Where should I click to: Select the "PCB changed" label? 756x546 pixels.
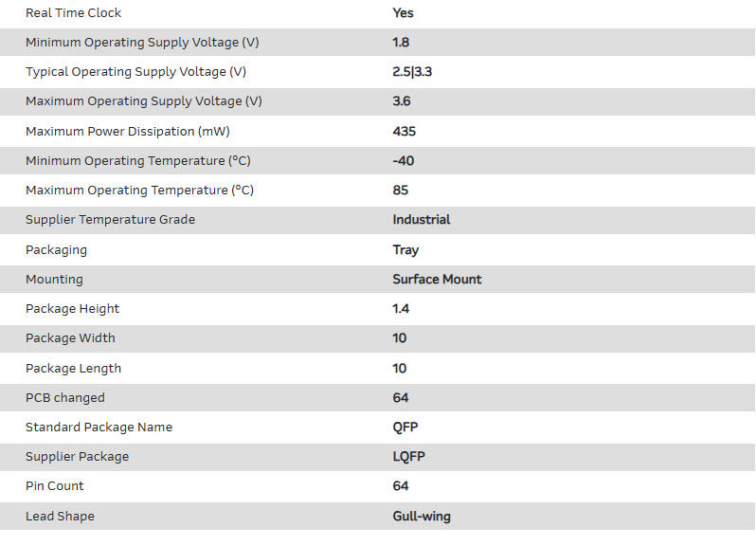tap(65, 398)
